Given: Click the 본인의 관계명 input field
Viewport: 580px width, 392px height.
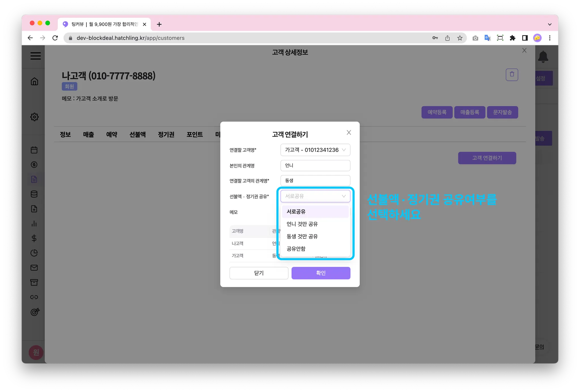Looking at the screenshot, I should coord(315,166).
